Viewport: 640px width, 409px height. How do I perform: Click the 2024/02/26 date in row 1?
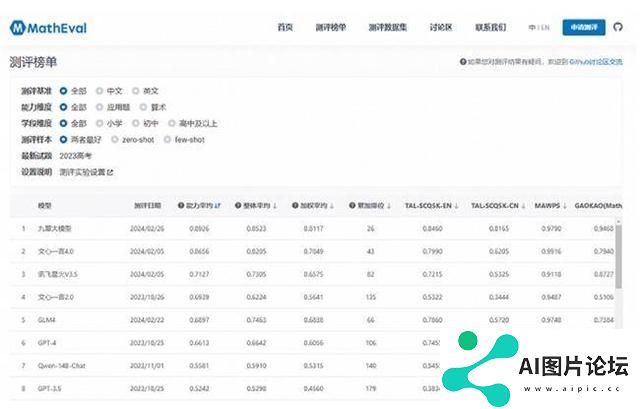coord(147,229)
